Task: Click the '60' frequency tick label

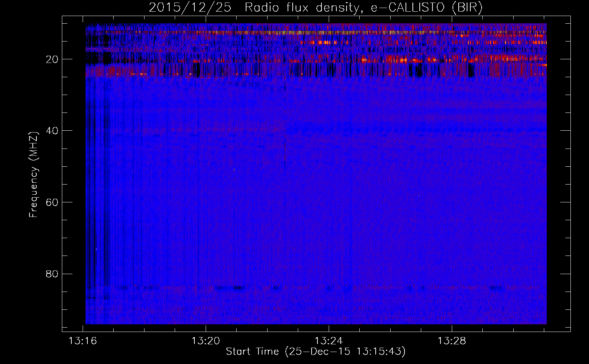Action: pyautogui.click(x=52, y=202)
